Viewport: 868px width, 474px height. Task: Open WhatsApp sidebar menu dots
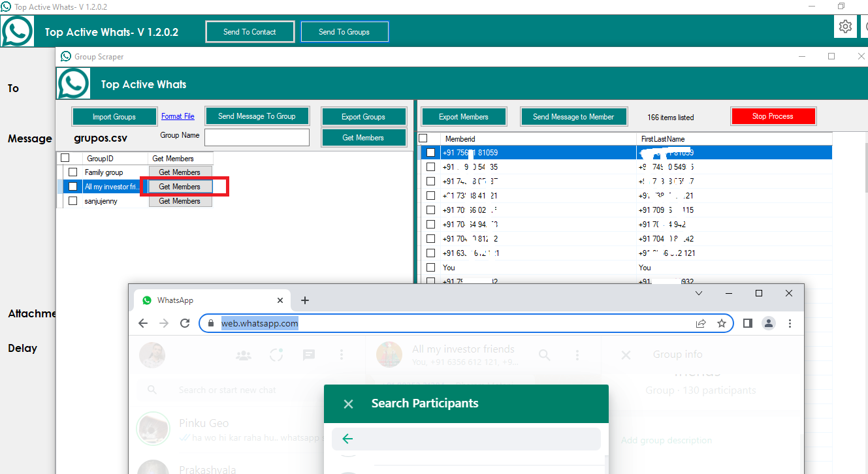(342, 355)
